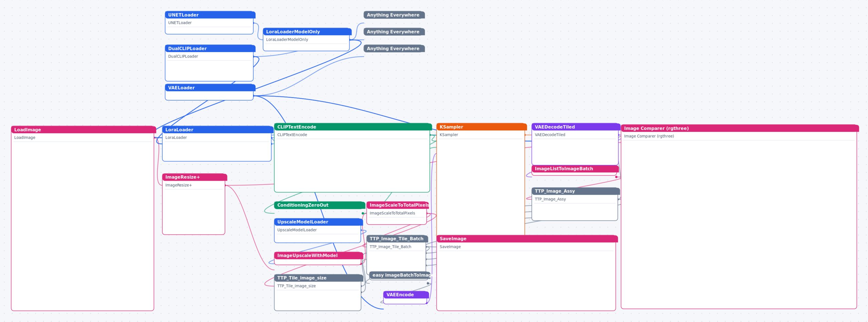Click the TTP_Image_Tile_Batch node header
868x322 pixels.
(397, 239)
